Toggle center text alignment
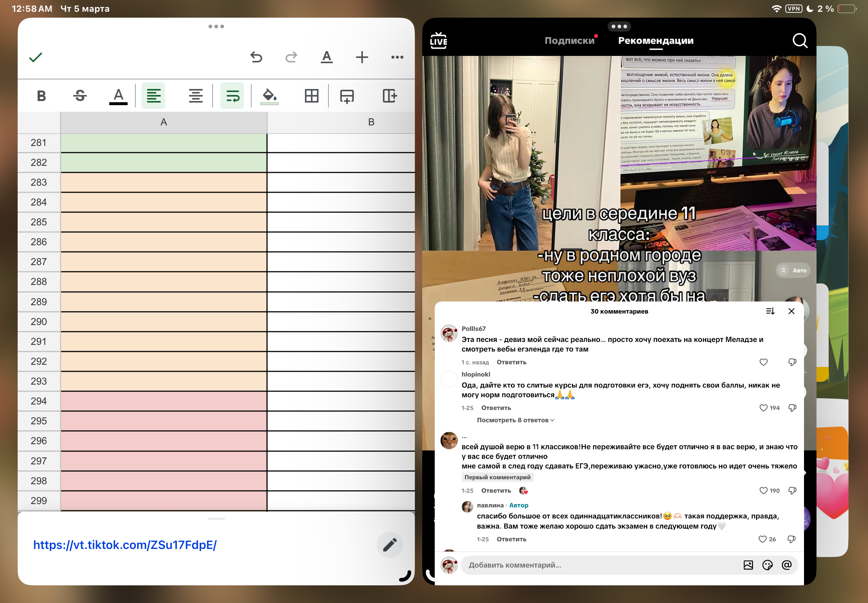The width and height of the screenshot is (868, 603). tap(196, 96)
